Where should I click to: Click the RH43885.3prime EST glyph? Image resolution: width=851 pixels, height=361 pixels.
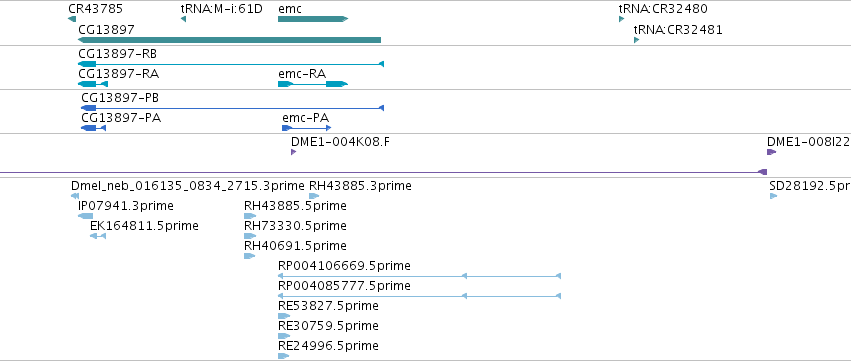pyautogui.click(x=314, y=196)
